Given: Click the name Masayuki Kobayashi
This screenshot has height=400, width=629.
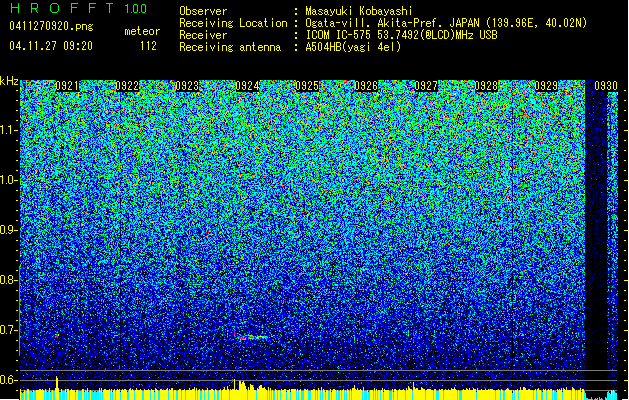Looking at the screenshot, I should tap(359, 11).
